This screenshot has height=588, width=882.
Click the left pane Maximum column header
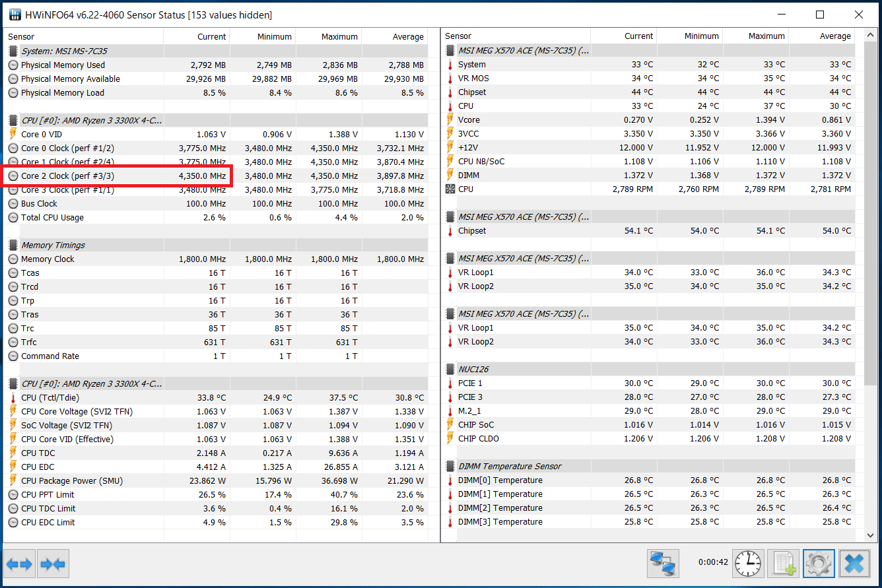click(x=329, y=37)
